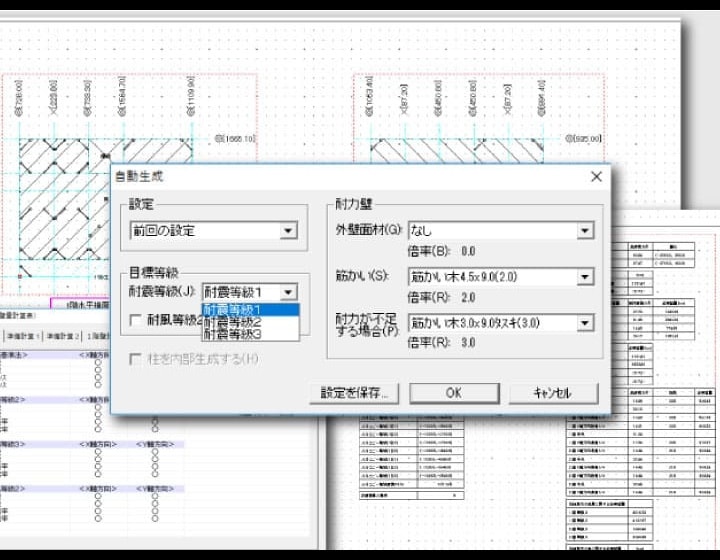Image resolution: width=720 pixels, height=560 pixels.
Task: Open the 筋かい(S) dropdown
Action: 584,277
